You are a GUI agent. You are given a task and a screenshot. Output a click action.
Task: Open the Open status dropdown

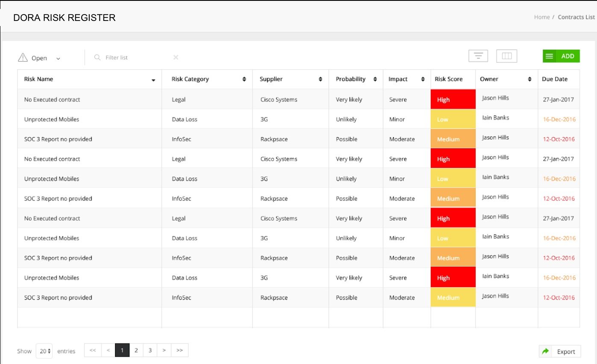pos(59,58)
